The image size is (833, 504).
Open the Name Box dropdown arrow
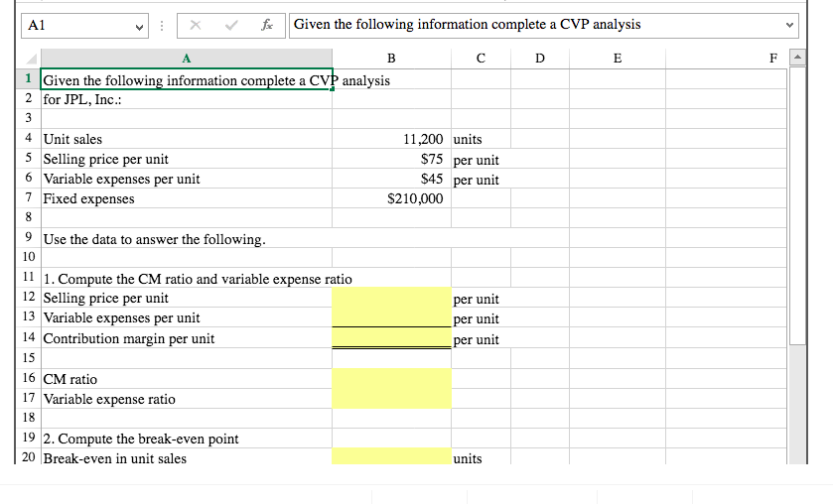tap(139, 27)
